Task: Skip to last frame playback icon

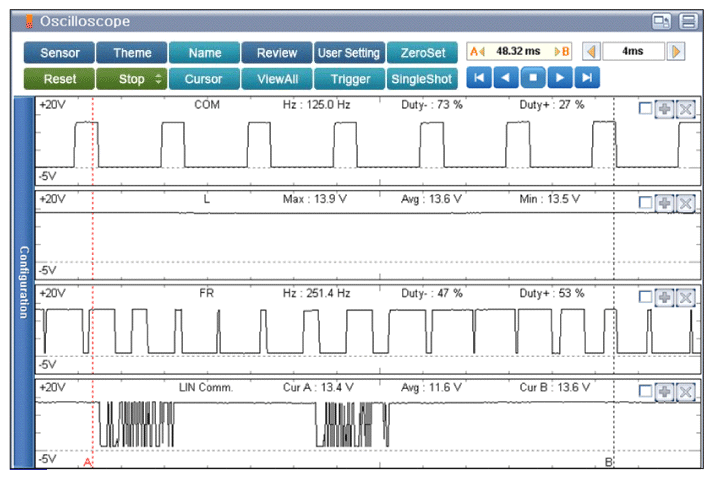Action: [588, 78]
